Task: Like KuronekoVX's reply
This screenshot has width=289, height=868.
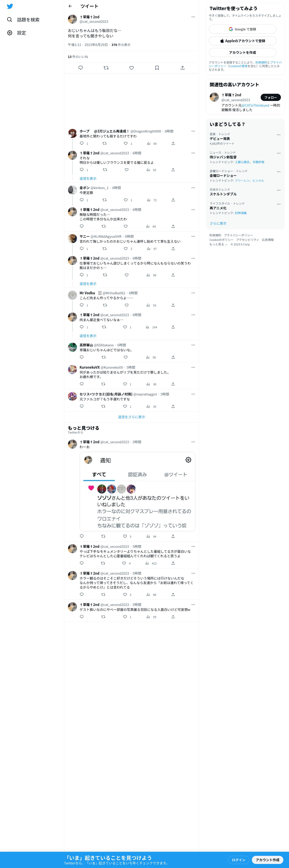Action: click(x=125, y=384)
